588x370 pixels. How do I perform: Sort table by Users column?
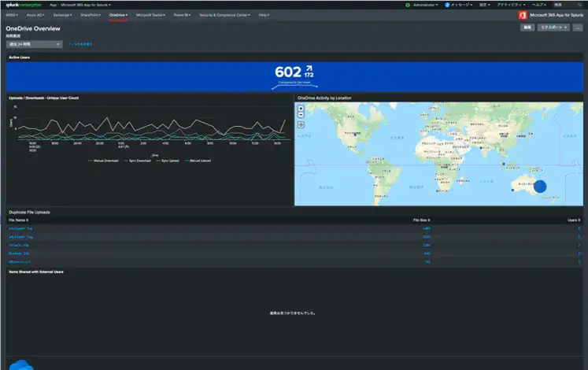click(x=574, y=220)
